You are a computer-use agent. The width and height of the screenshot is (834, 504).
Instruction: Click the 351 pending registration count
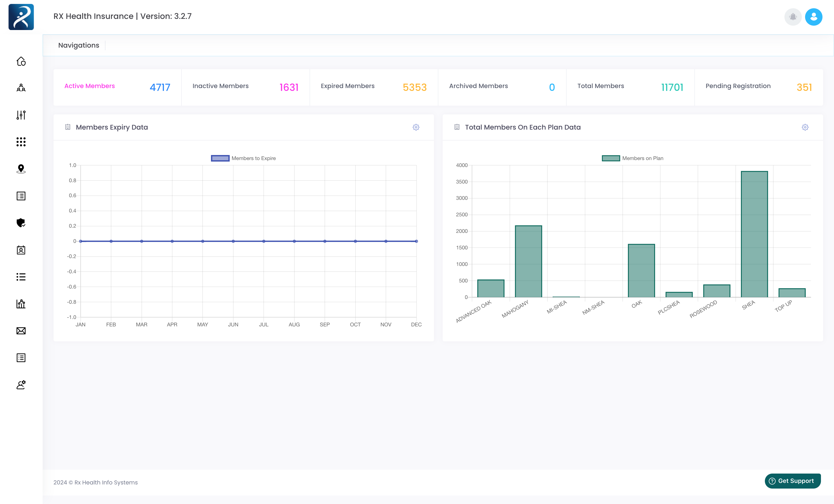804,87
